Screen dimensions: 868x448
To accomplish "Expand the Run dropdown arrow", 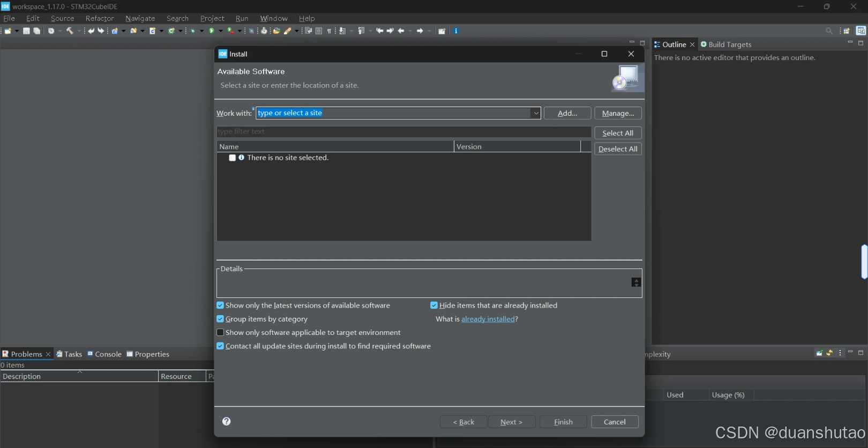I will point(221,31).
